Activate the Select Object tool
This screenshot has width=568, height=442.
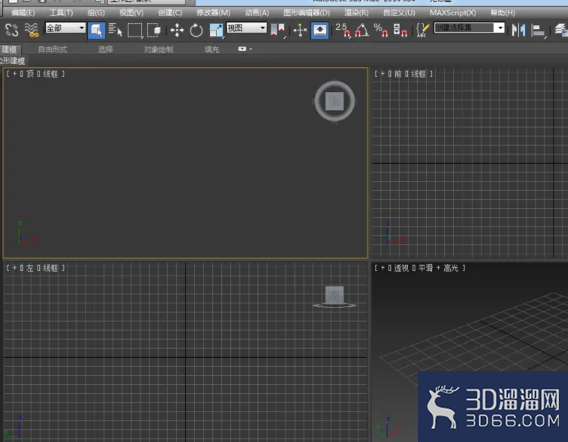[96, 30]
